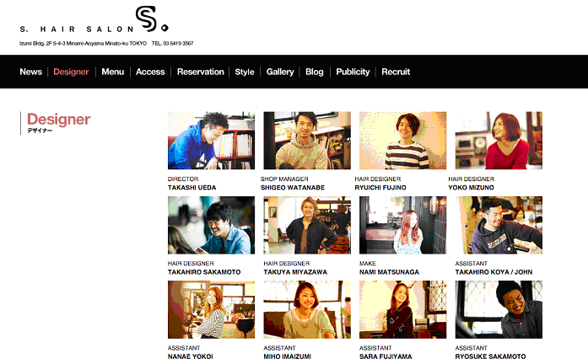Navigate to the Reservation page

201,72
